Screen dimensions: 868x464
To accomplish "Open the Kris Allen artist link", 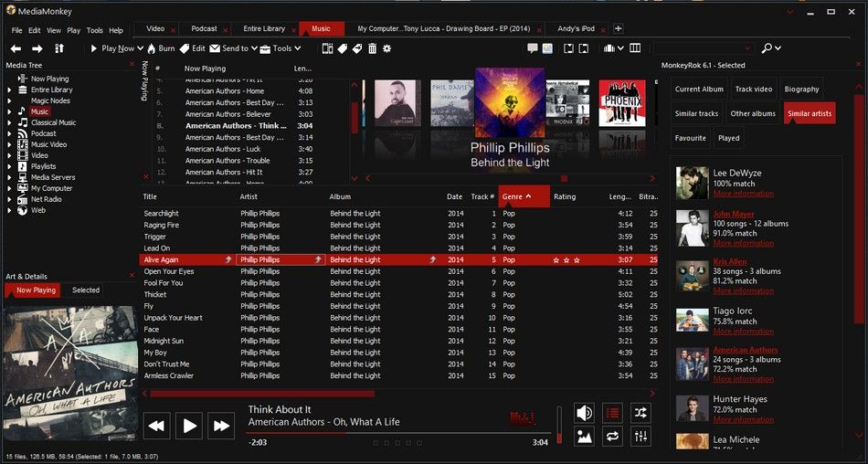I will coord(730,262).
